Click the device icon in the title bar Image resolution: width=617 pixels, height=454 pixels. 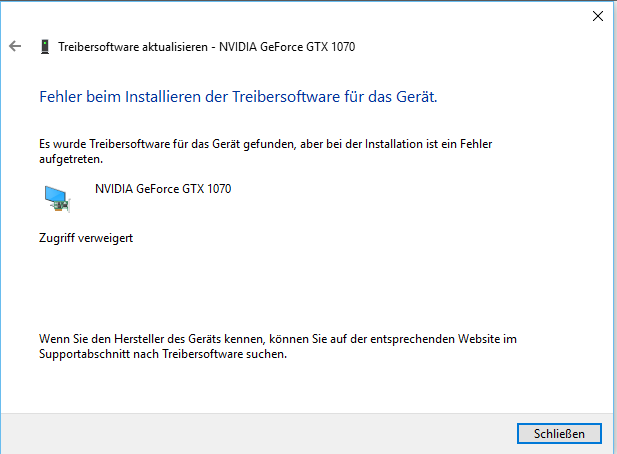click(x=45, y=47)
